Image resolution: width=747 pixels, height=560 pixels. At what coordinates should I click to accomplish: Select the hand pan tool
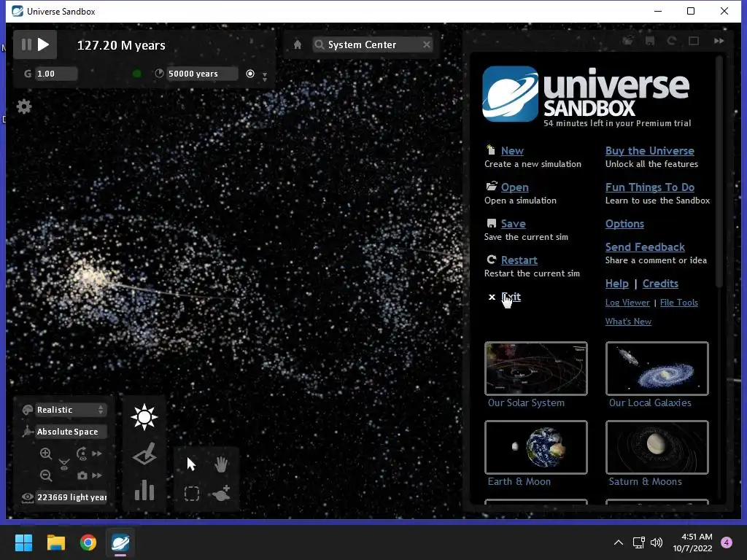221,464
